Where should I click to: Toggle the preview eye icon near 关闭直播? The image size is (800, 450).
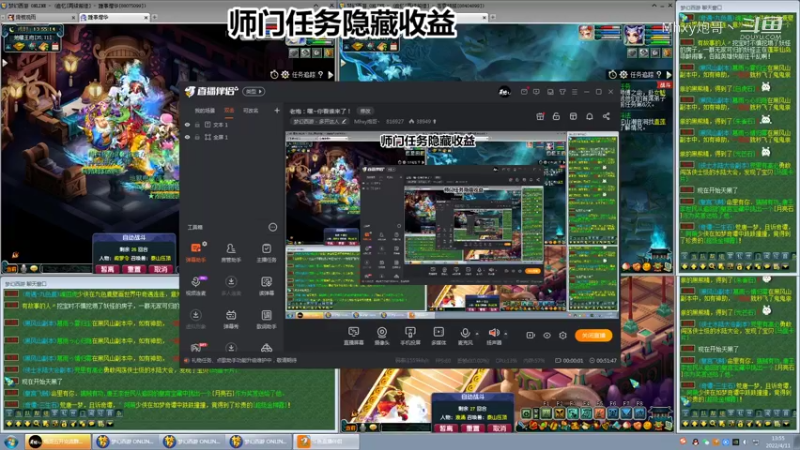546,335
